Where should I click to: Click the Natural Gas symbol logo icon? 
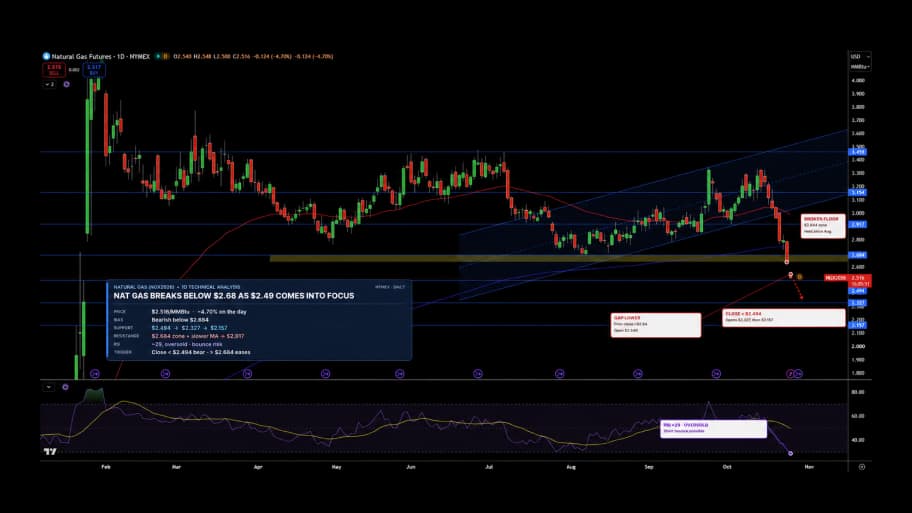47,56
